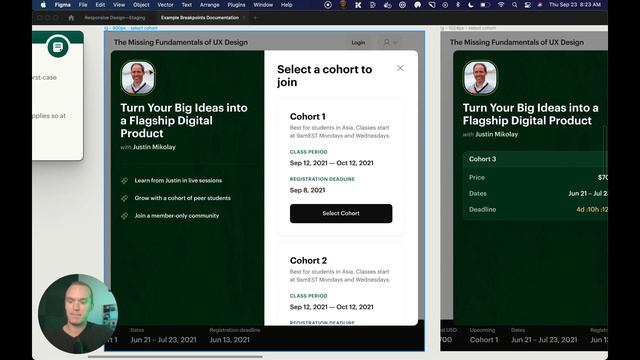The image size is (640, 360).
Task: Select Example Breakpoints Documentation tab
Action: pyautogui.click(x=200, y=18)
